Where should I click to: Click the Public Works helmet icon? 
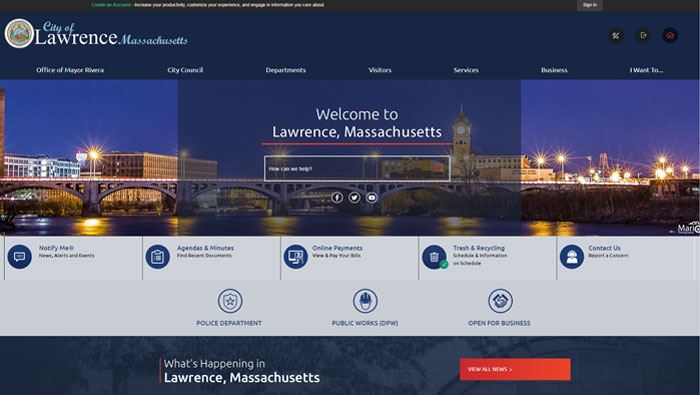point(365,301)
